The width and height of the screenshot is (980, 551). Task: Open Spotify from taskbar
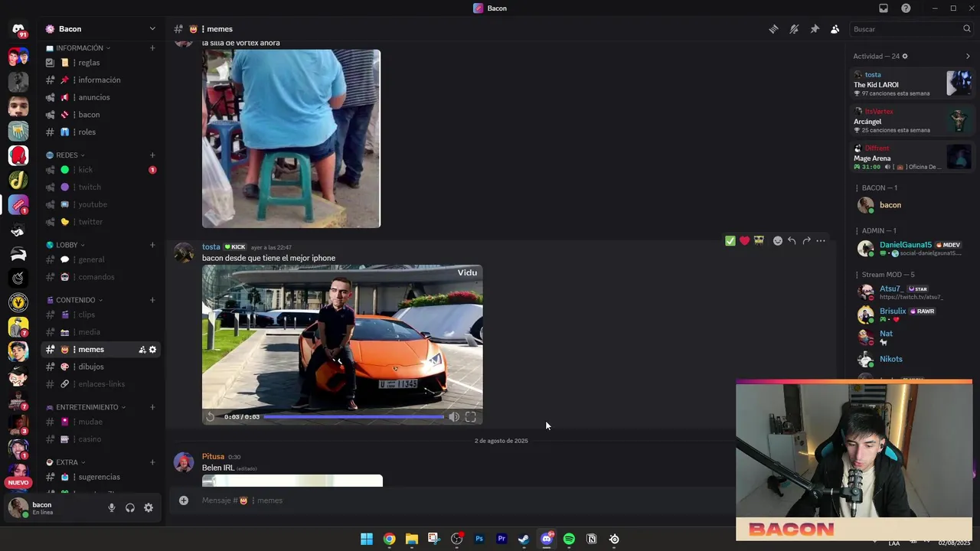coord(569,539)
